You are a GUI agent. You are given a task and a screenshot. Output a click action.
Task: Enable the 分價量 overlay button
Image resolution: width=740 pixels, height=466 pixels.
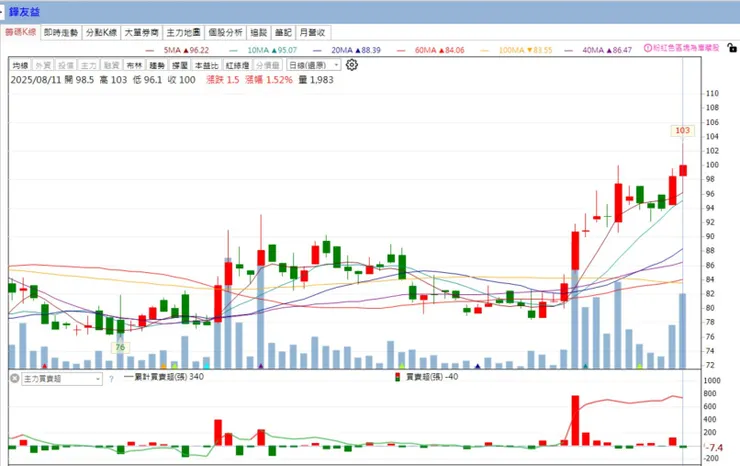coord(268,65)
